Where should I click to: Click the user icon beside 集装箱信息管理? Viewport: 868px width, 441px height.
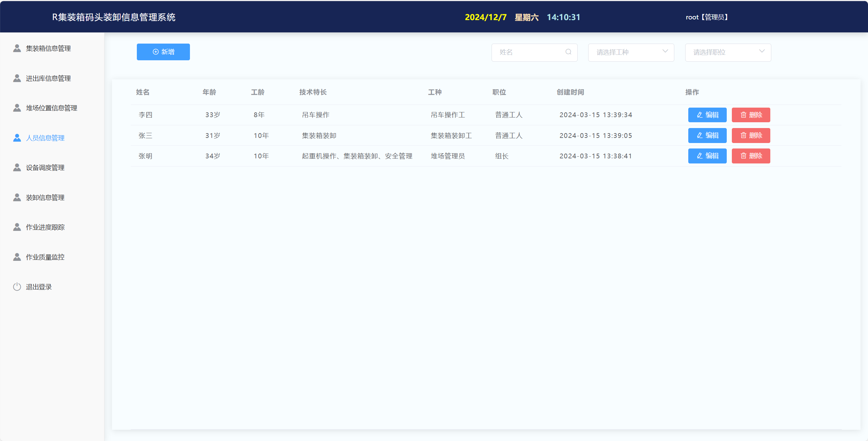tap(17, 48)
